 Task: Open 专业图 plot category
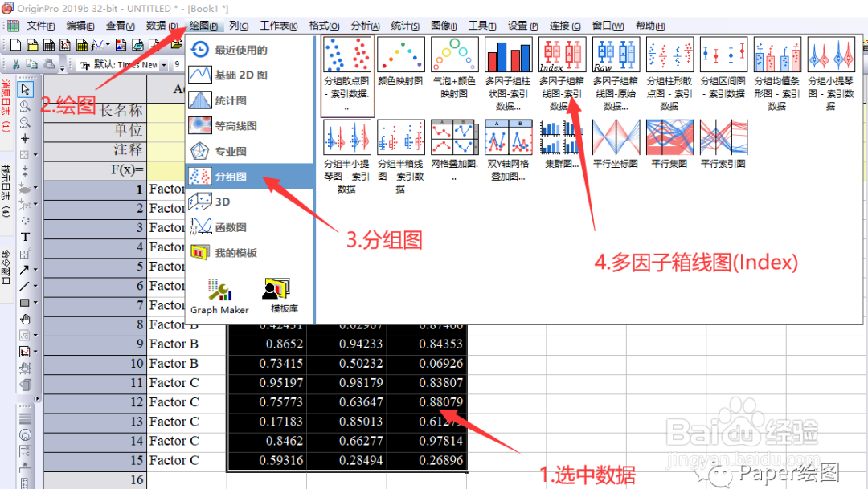click(x=250, y=151)
